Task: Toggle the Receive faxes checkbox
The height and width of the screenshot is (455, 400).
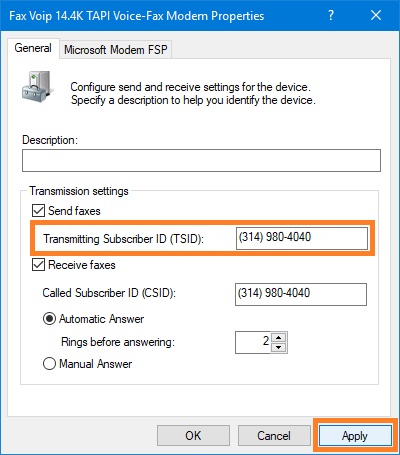Action: click(38, 265)
